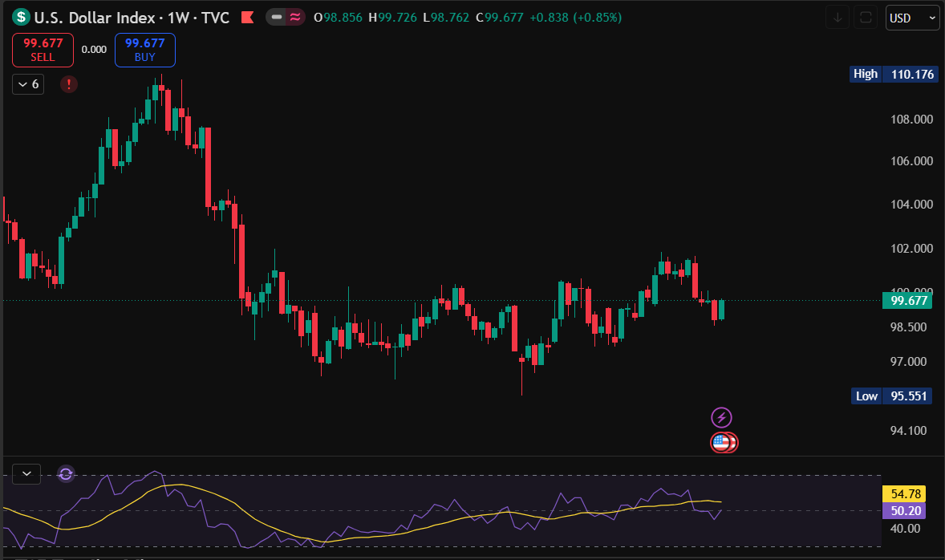Screen dimensions: 945x560
Task: Collapse the RSI pane with the chevron button
Action: (26, 474)
